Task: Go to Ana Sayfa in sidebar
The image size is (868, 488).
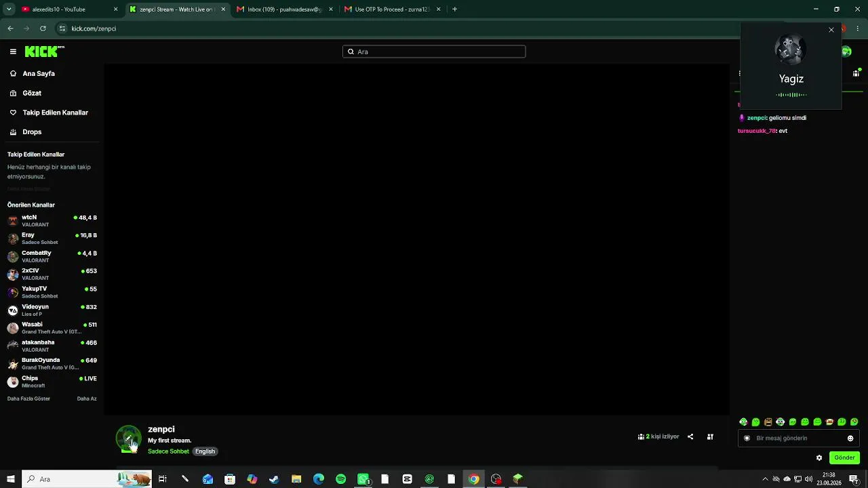Action: pyautogui.click(x=39, y=73)
